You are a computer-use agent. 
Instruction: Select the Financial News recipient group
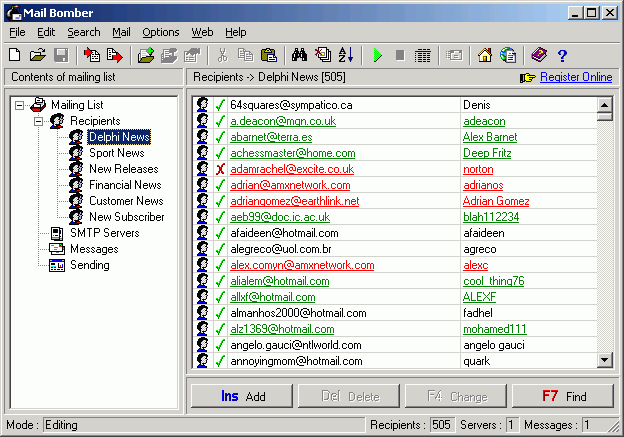click(x=124, y=185)
